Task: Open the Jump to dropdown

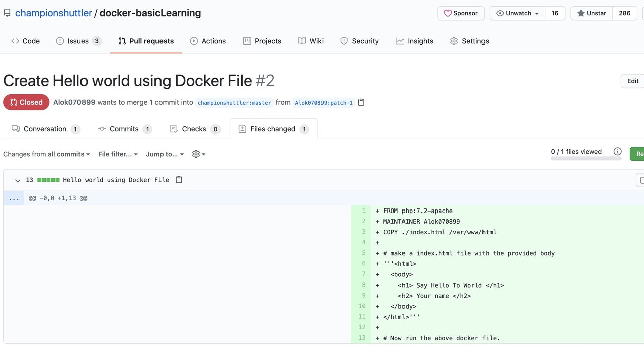Action: tap(165, 154)
